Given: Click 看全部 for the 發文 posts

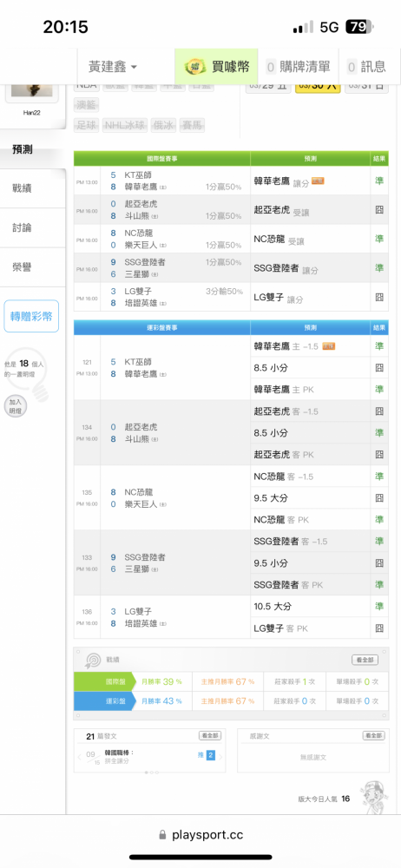Looking at the screenshot, I should pyautogui.click(x=210, y=736).
